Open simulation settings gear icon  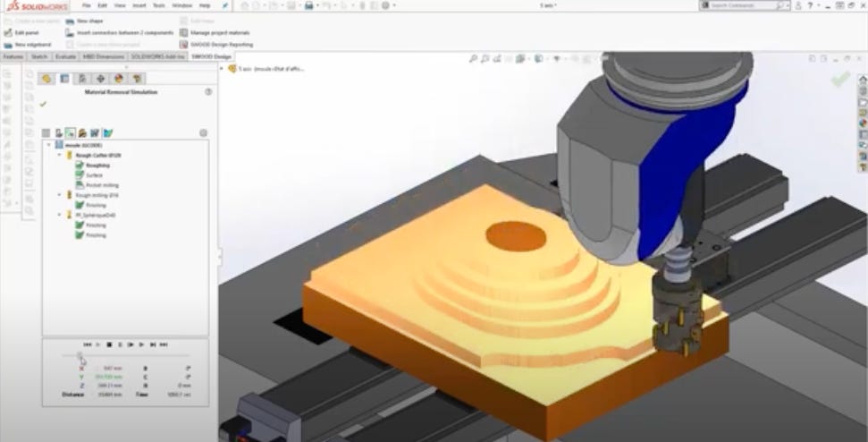pos(203,133)
